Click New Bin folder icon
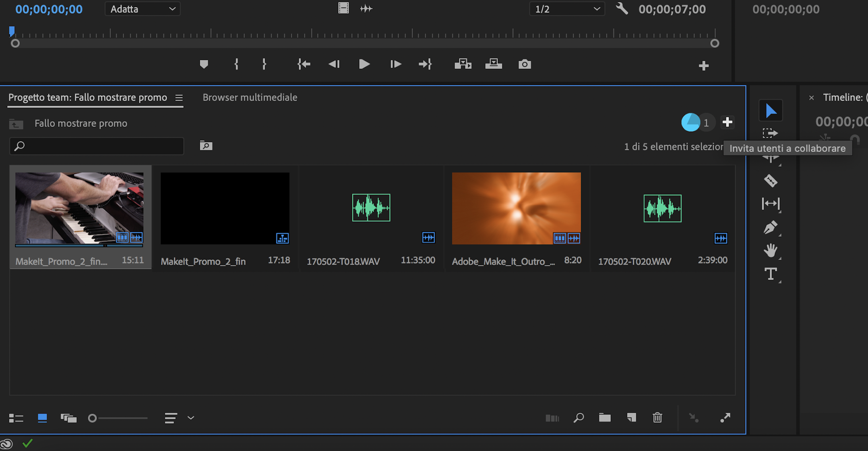Screen dimensions: 868x451 [604, 418]
